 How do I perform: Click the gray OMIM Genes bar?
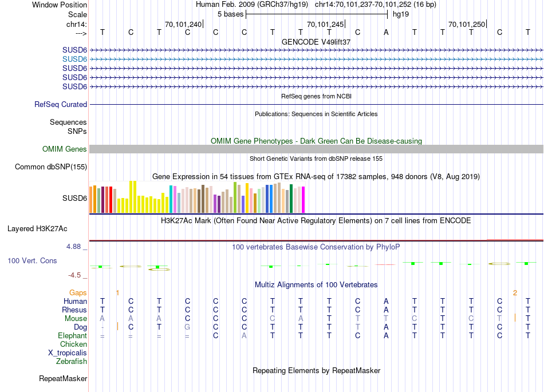pyautogui.click(x=316, y=149)
